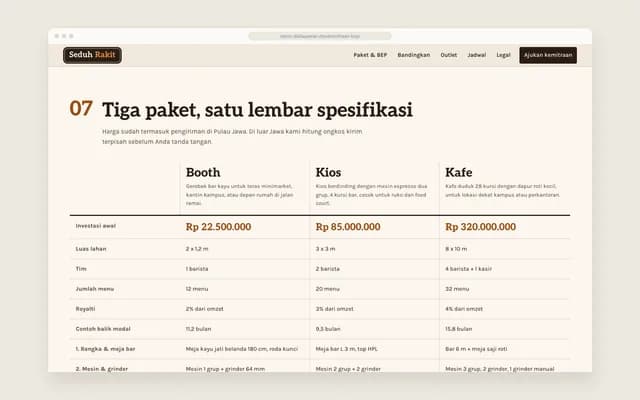
Task: Click the 4% dari omzet cell
Action: click(x=464, y=309)
